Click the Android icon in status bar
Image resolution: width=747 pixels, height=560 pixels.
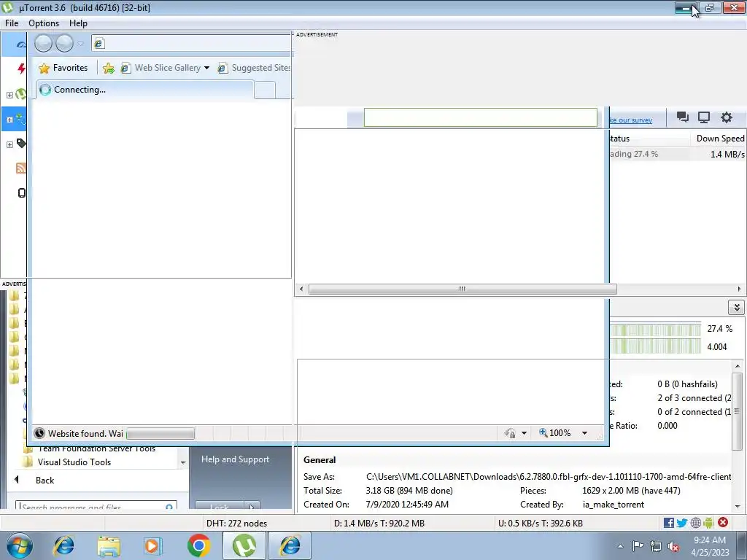coord(708,523)
